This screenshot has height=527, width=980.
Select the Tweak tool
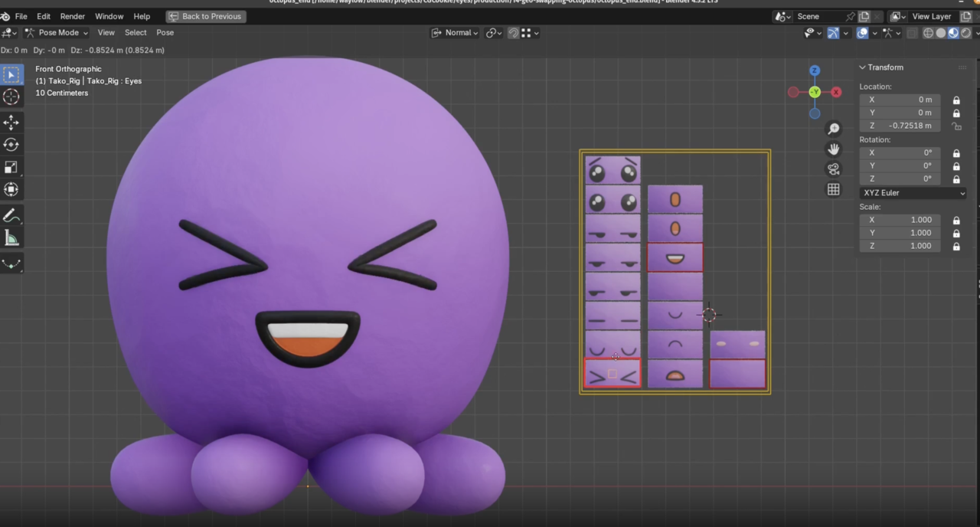coord(11,74)
